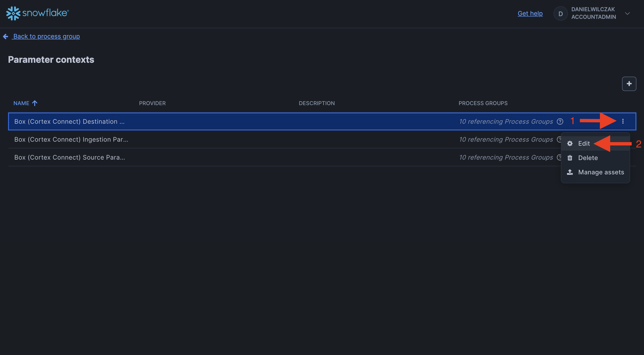Click the user avatar D circle
This screenshot has height=355, width=644.
[x=560, y=13]
